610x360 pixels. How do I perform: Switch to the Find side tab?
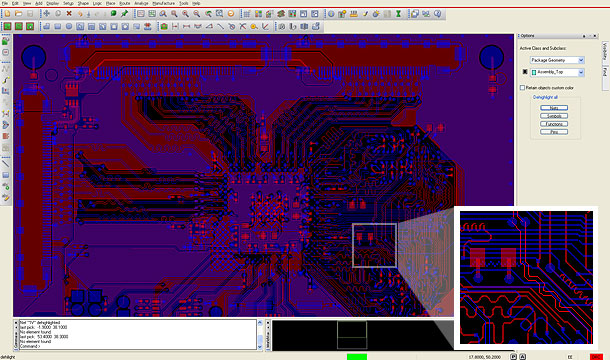pos(605,72)
